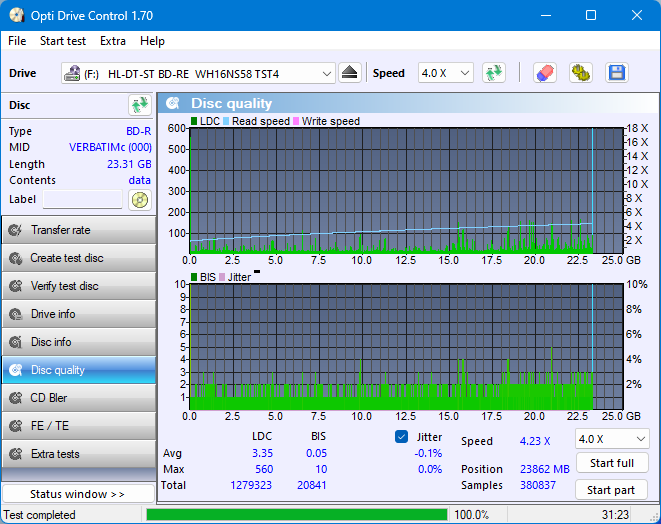The height and width of the screenshot is (524, 661).
Task: Toggle the Jitter checkbox
Action: point(402,437)
